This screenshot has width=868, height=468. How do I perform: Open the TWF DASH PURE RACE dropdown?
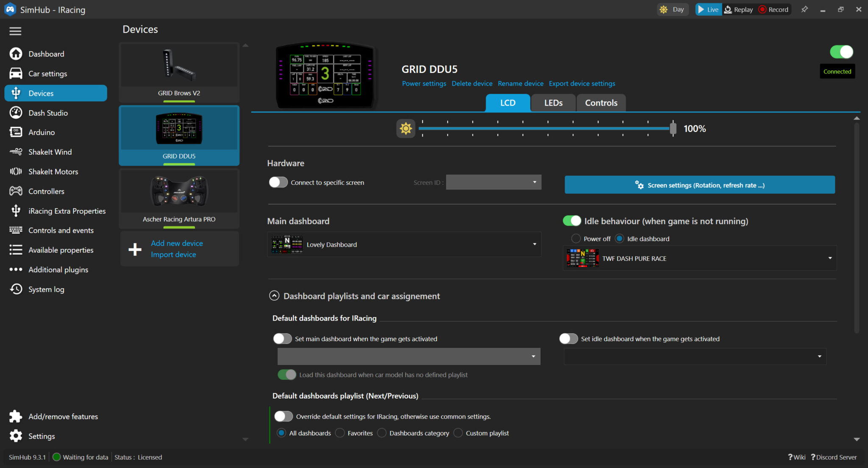(699, 258)
